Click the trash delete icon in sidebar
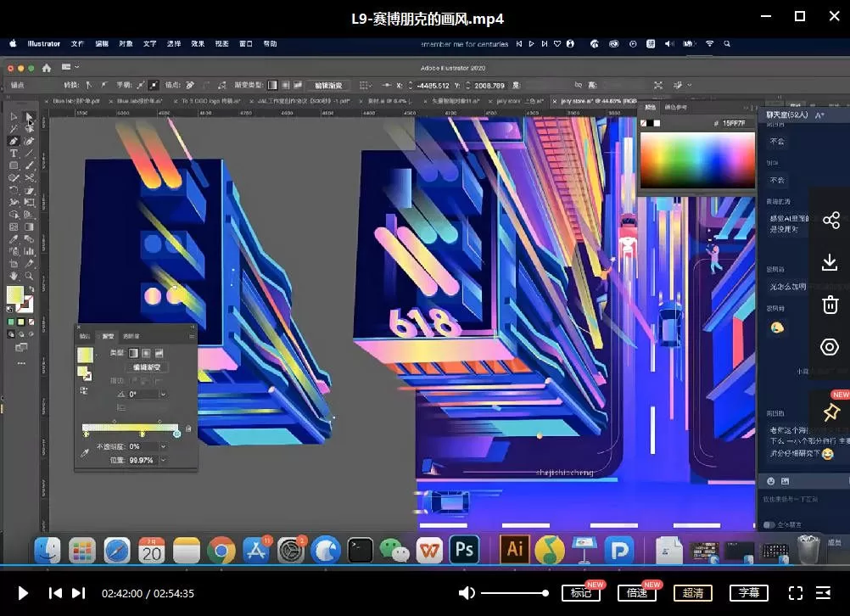 830,305
